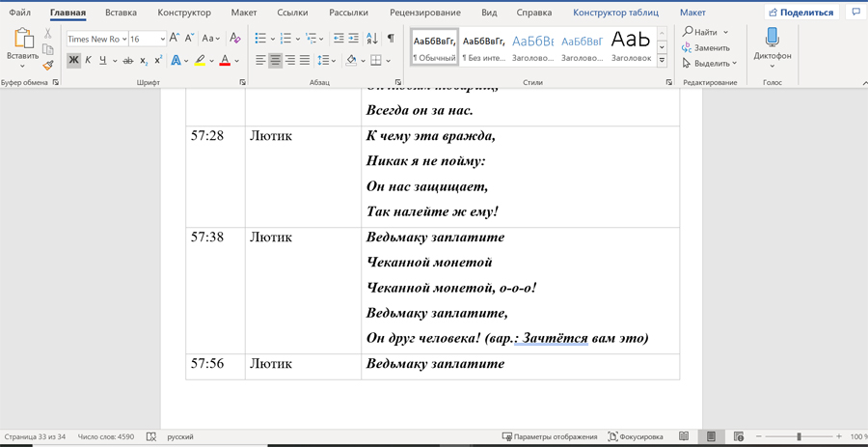Screen dimensions: 868x447
Task: Toggle subscript x₂ formatting
Action: coord(144,61)
